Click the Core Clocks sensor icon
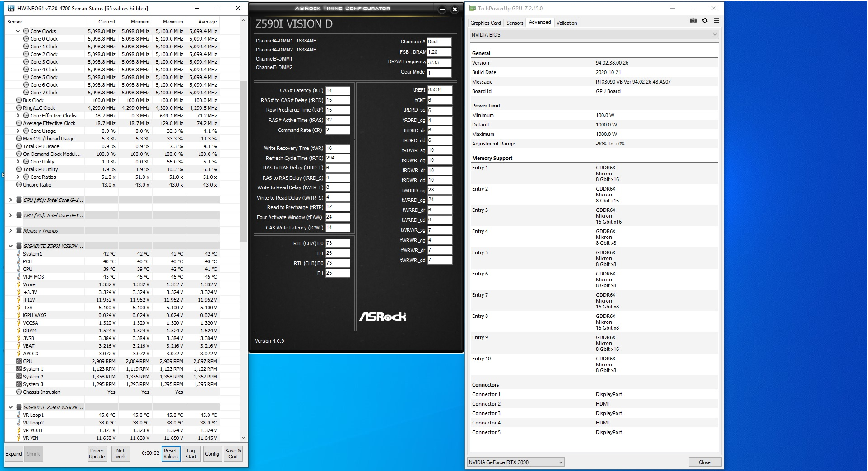The width and height of the screenshot is (868, 471). pos(26,31)
